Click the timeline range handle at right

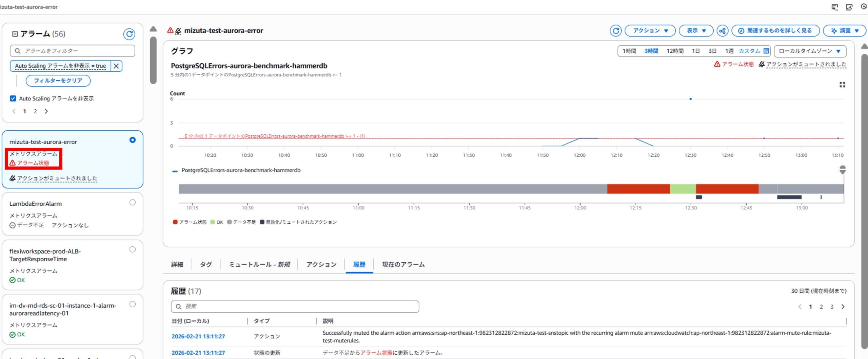click(843, 170)
